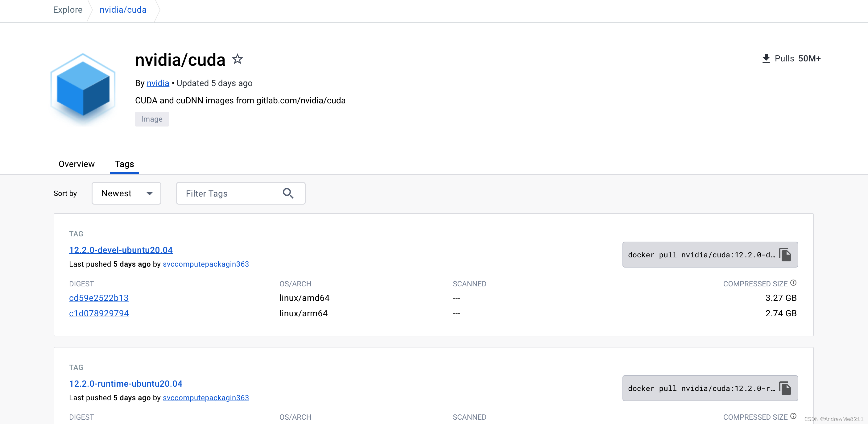Open the Newest sort dropdown

pyautogui.click(x=126, y=193)
